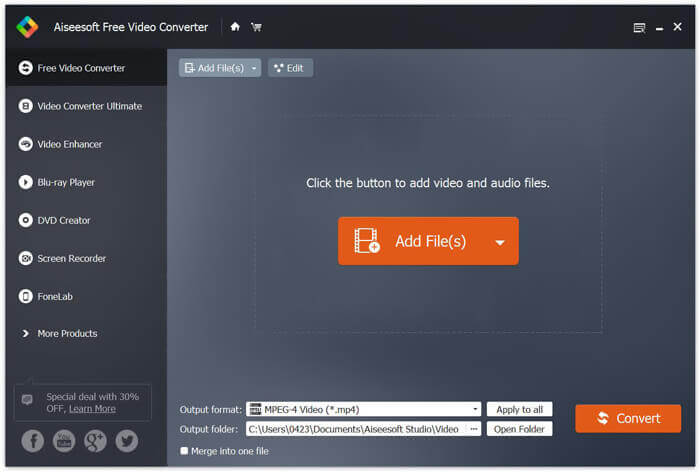Click the Apply to all button
The width and height of the screenshot is (700, 472).
tap(519, 409)
